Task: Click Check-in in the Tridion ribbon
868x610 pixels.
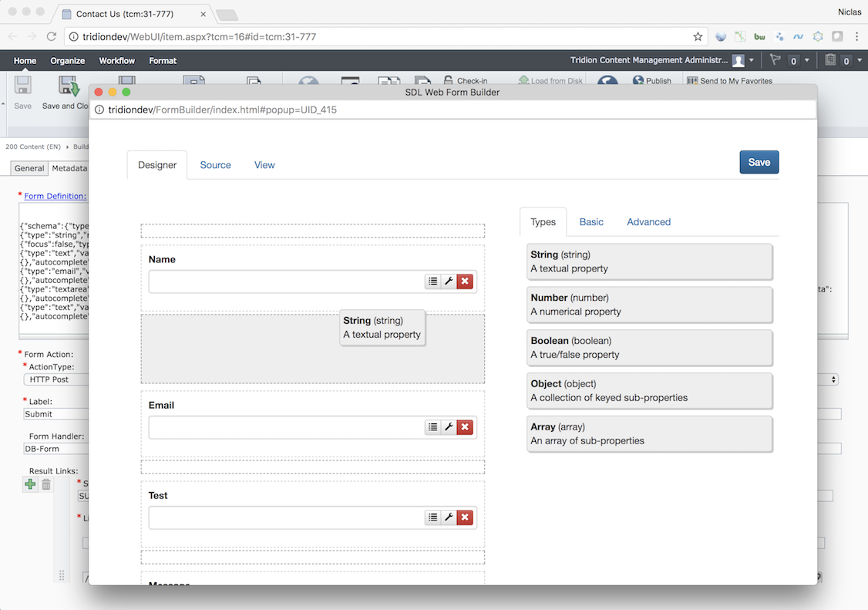Action: [466, 80]
